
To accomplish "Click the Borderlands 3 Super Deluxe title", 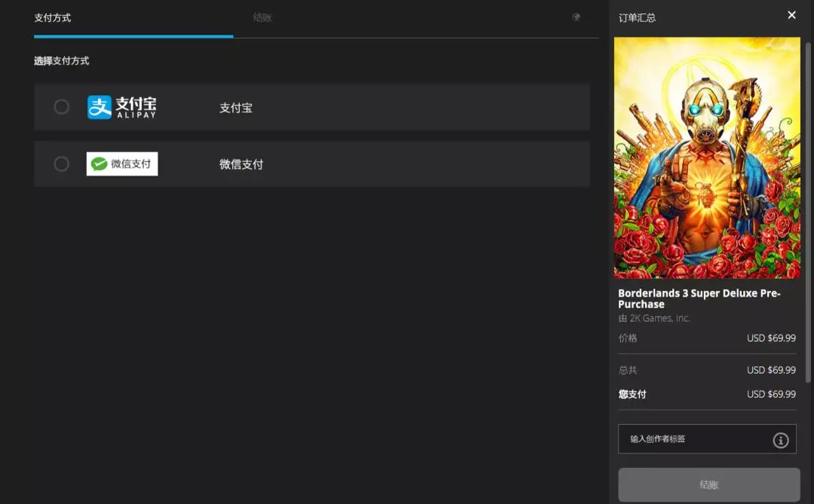I will pos(699,298).
